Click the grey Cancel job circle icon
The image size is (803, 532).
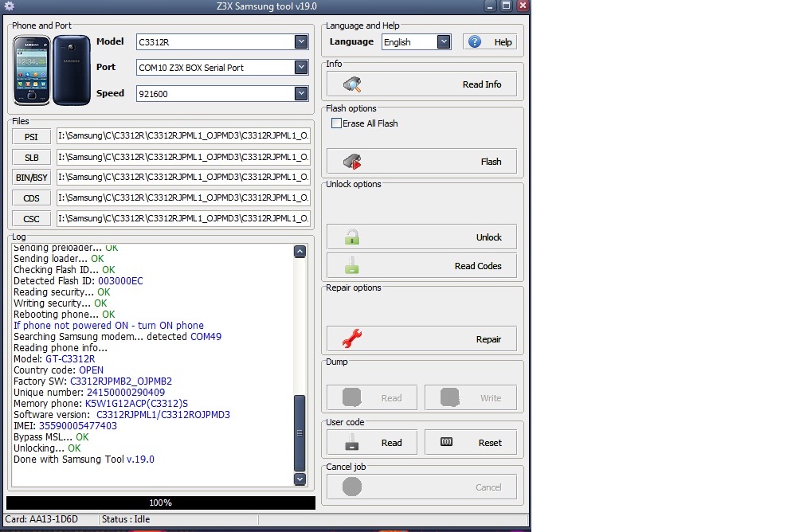[352, 487]
